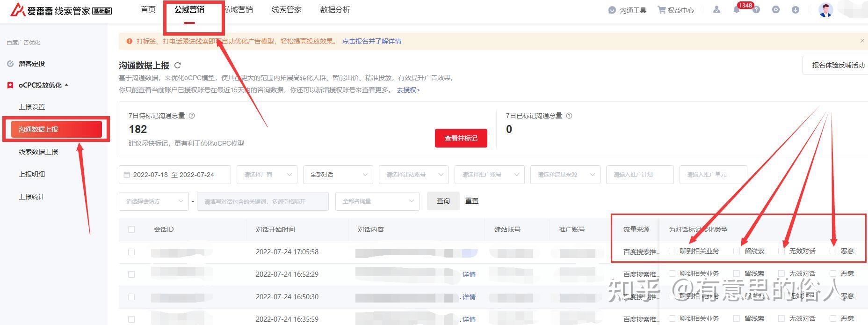Check 聊到相关业务 in the 17:05:58 row
Viewport: 868px width, 325px height.
point(672,251)
